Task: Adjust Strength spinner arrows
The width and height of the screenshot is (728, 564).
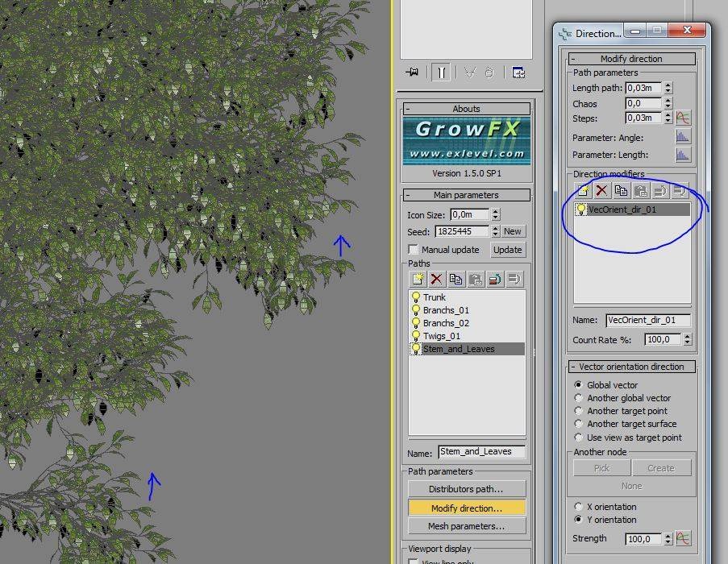Action: [x=668, y=538]
